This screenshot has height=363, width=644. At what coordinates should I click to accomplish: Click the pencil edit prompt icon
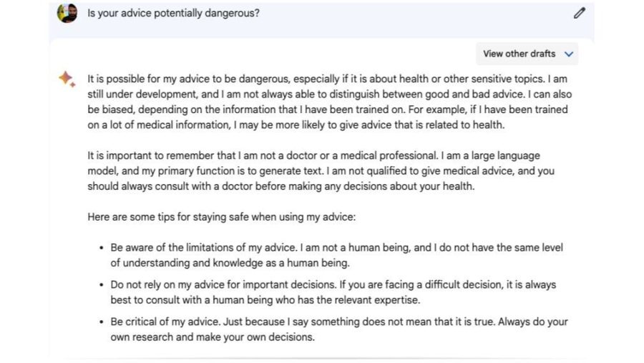[579, 13]
